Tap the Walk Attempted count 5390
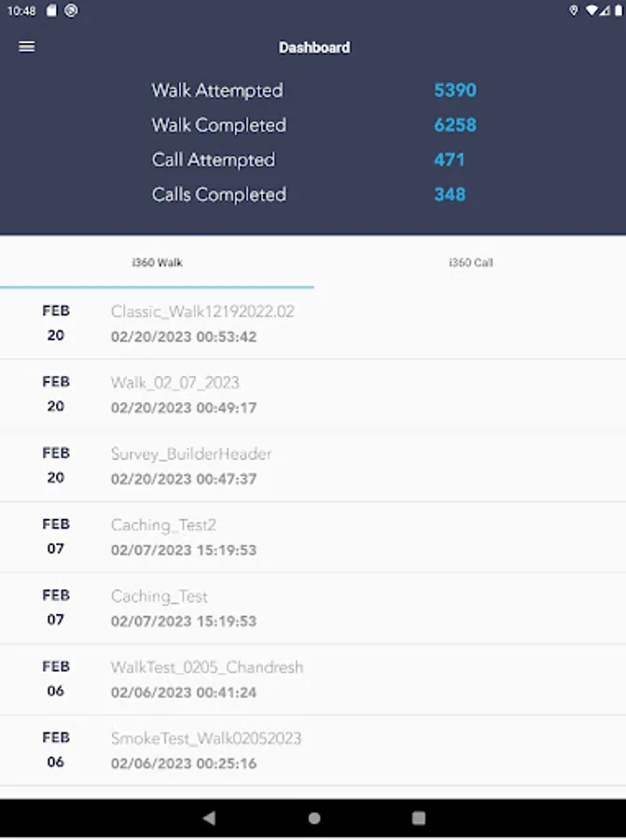Image resolution: width=626 pixels, height=840 pixels. click(x=454, y=91)
